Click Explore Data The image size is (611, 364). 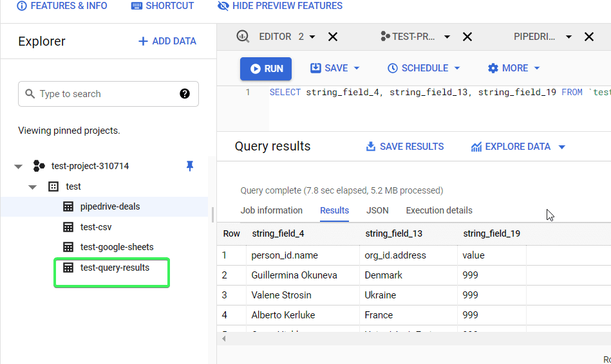(x=511, y=147)
